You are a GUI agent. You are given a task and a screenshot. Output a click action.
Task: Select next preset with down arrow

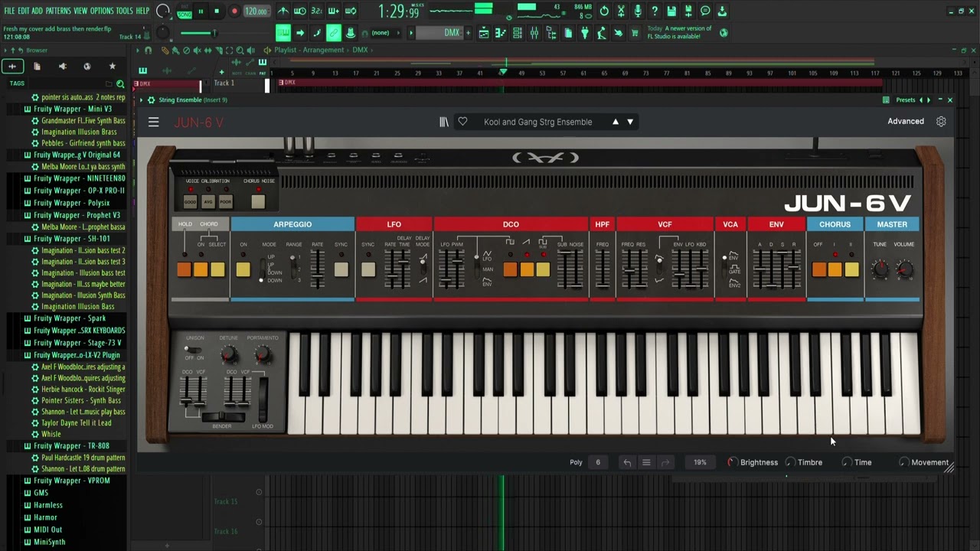(x=630, y=122)
